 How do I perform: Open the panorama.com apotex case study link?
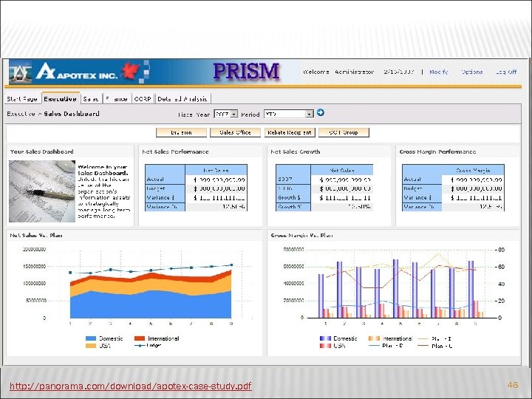131,386
